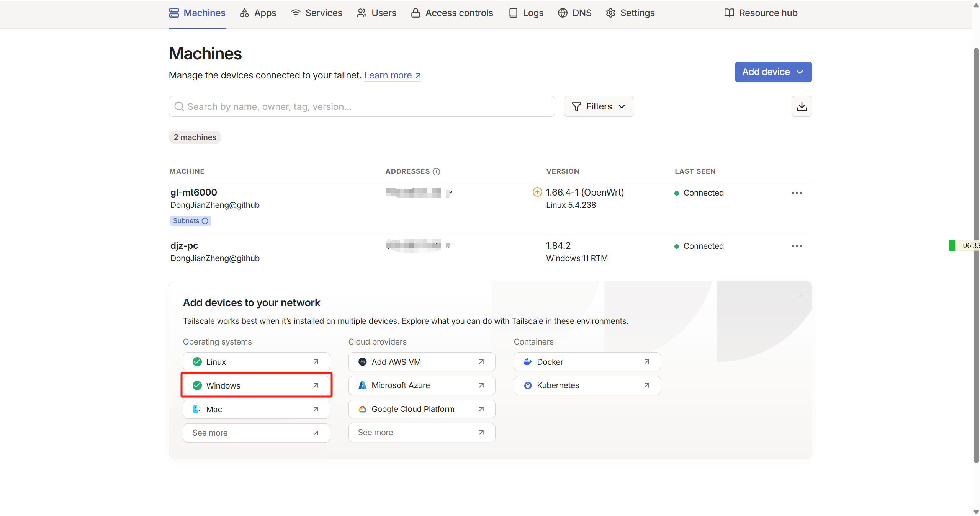Click the Linux 5.4.238 text
The width and height of the screenshot is (980, 516).
coord(571,205)
